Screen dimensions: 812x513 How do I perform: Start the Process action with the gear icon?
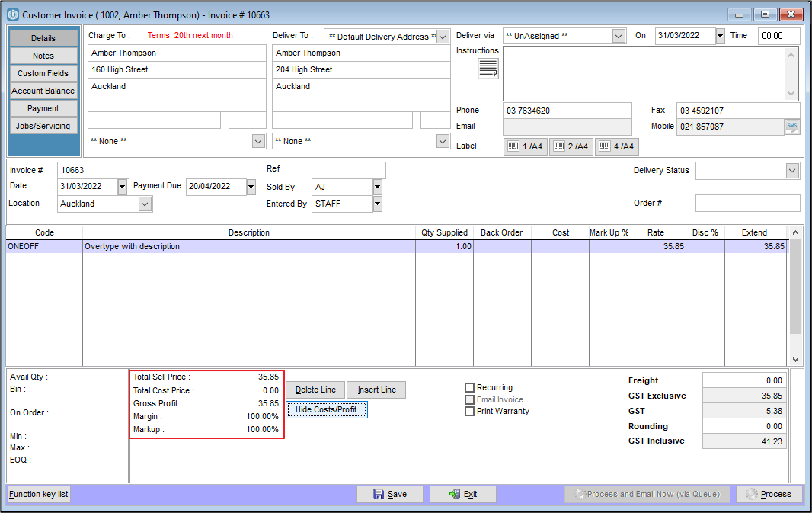(x=769, y=494)
